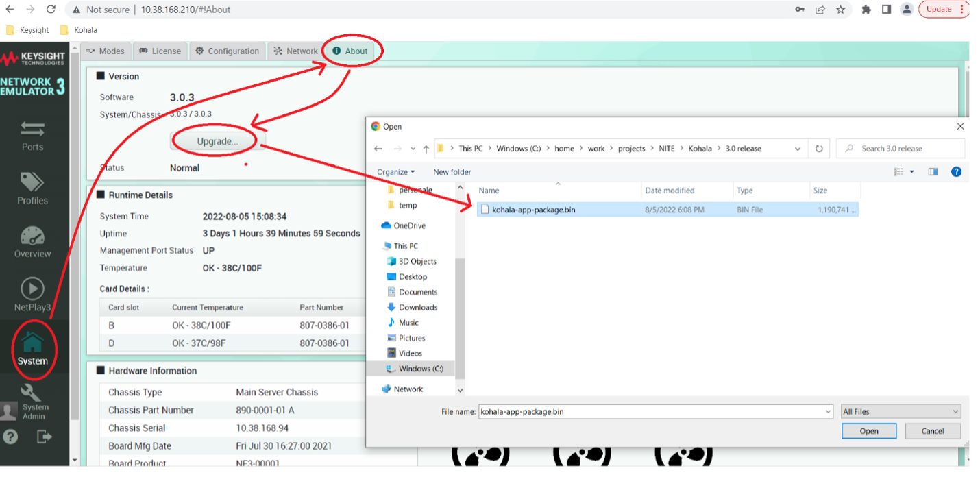
Task: Open the Profiles sidebar icon
Action: [32, 188]
